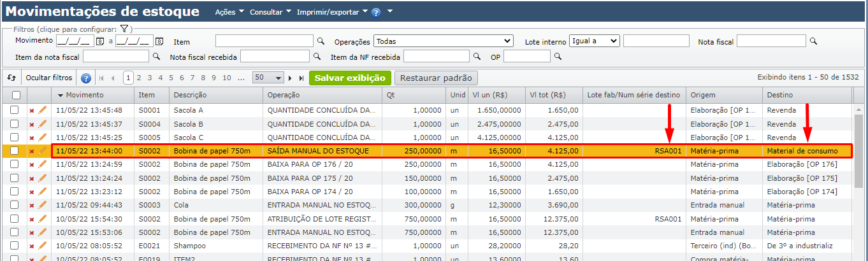Edit the Cola movement with pencil
Screen dimensions: 868x261
pos(42,206)
